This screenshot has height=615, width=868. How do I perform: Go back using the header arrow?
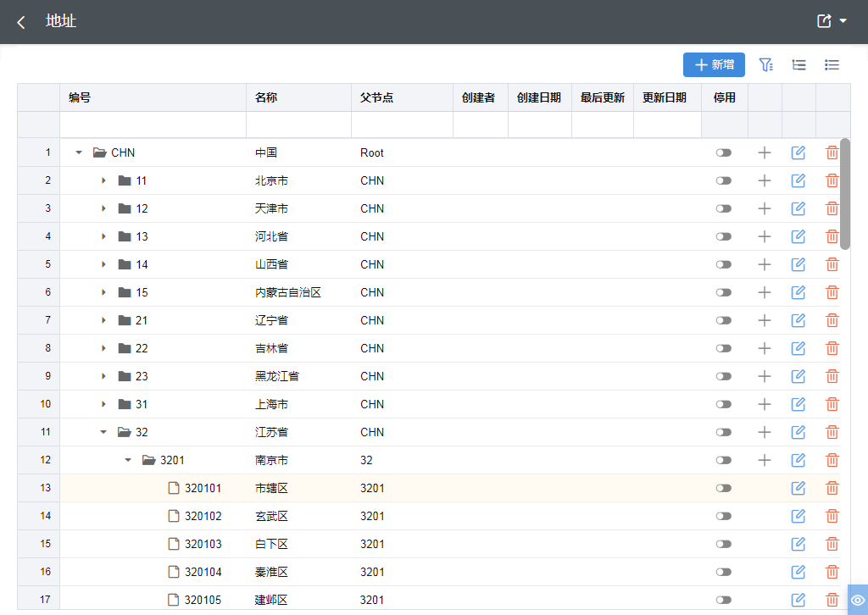click(x=21, y=22)
